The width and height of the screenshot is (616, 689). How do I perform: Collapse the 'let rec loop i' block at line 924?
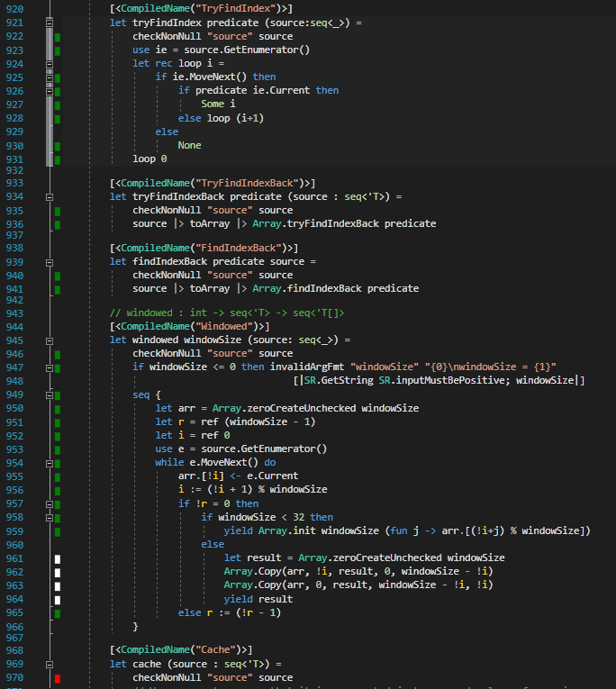(x=50, y=65)
